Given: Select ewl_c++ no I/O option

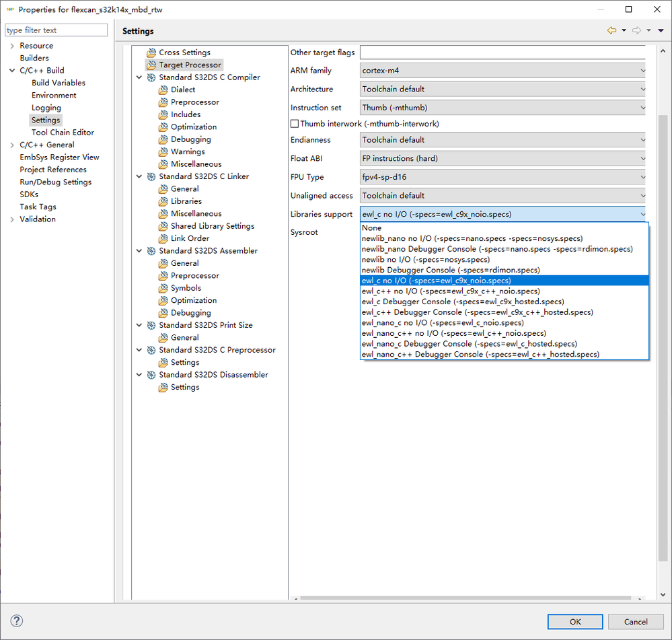Looking at the screenshot, I should 505,291.
